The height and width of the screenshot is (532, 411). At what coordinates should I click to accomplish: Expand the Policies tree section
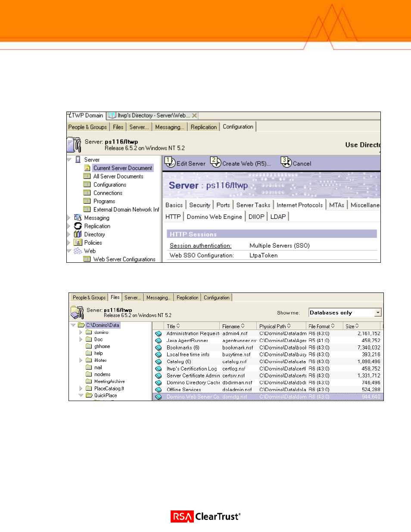[69, 243]
